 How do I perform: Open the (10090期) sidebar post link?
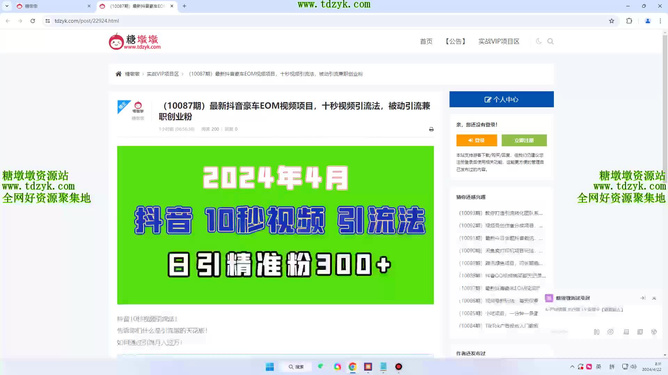point(501,251)
